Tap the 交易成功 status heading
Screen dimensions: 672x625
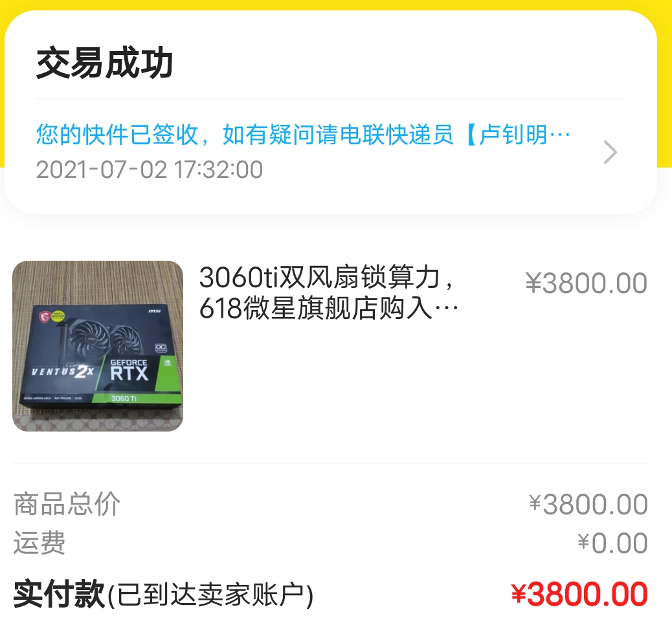[x=105, y=63]
